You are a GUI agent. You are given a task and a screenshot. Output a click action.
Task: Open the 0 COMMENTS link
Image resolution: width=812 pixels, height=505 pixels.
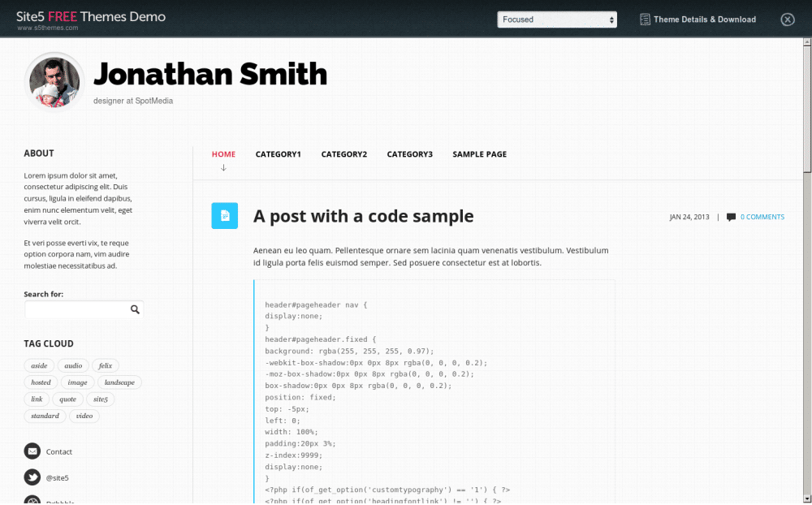[762, 217]
